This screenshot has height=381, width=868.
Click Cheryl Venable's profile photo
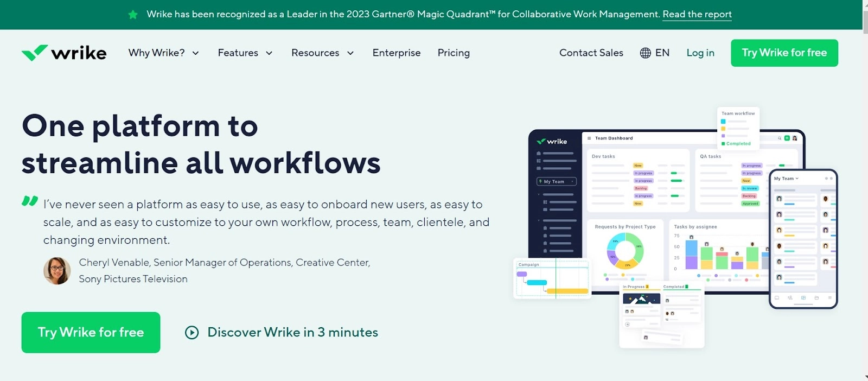click(x=57, y=271)
